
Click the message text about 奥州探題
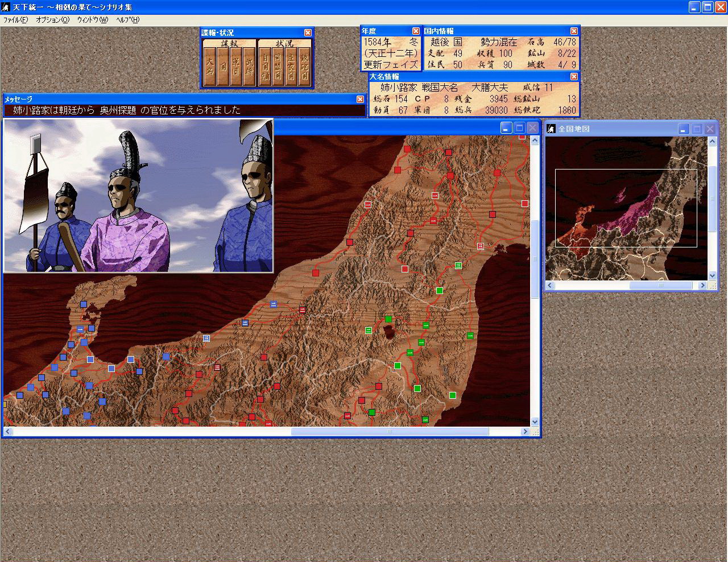(127, 110)
